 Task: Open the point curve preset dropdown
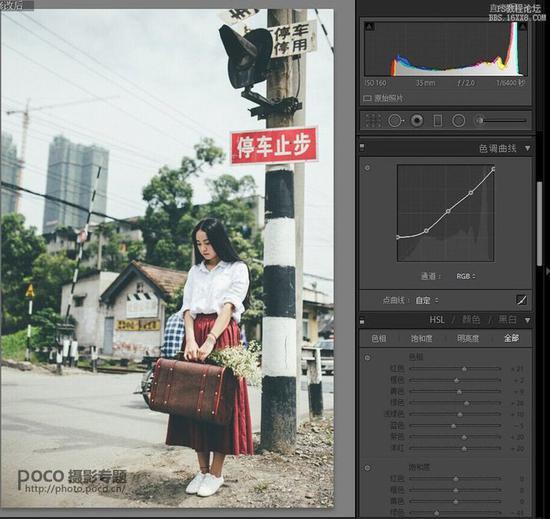(x=427, y=301)
